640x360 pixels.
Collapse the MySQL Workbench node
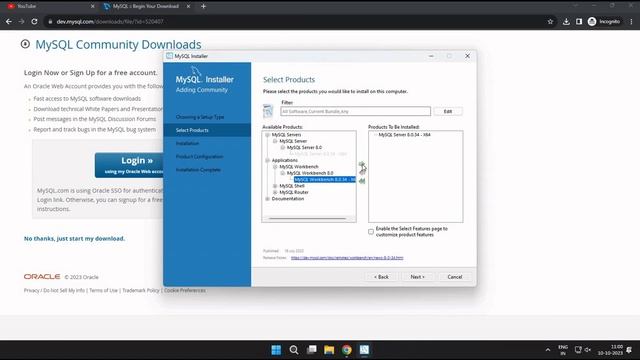[x=275, y=167]
